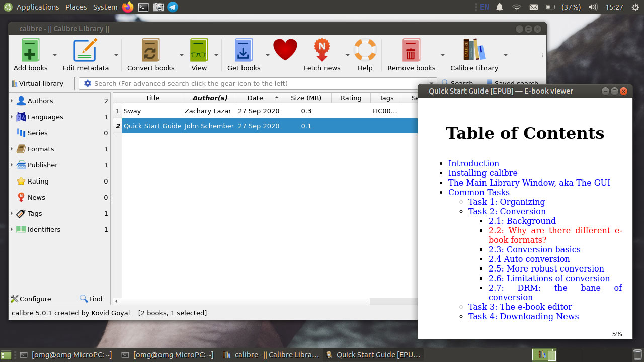Open the keyboard layout EN indicator
The height and width of the screenshot is (362, 644).
click(484, 7)
